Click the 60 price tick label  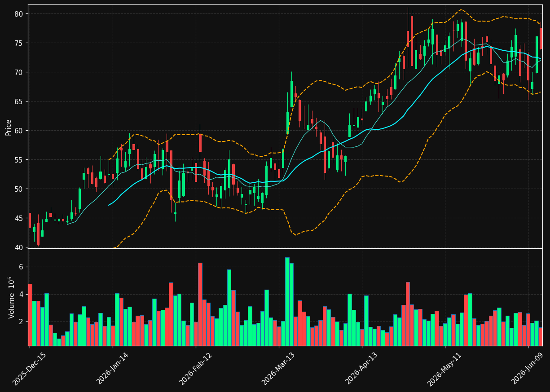coord(19,131)
